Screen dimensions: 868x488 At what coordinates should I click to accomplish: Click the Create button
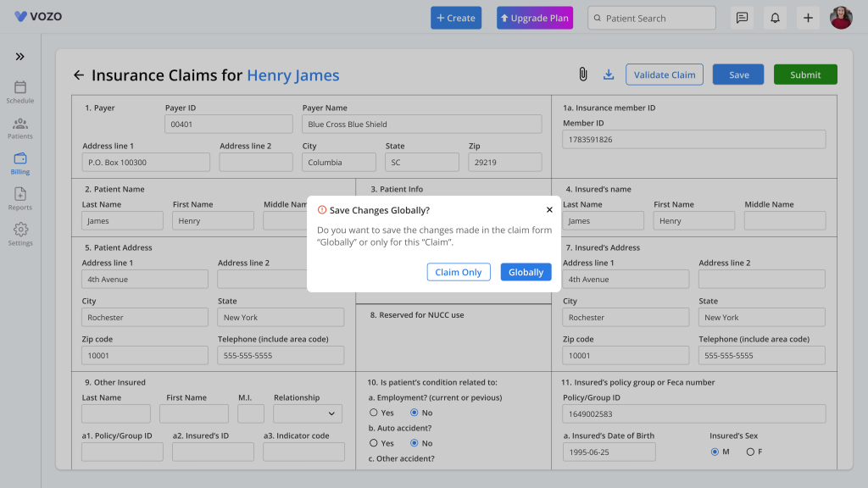tap(456, 18)
